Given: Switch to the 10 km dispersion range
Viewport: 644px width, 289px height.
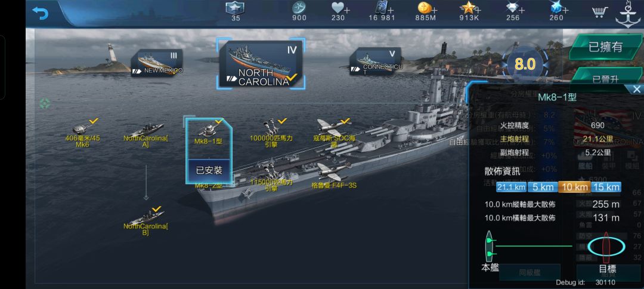Looking at the screenshot, I should click(575, 187).
